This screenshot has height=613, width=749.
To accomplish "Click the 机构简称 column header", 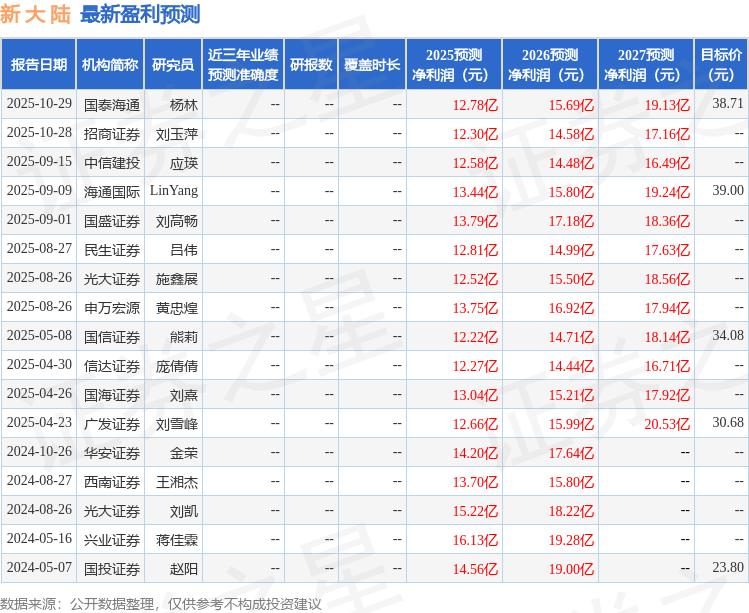I will pos(110,65).
